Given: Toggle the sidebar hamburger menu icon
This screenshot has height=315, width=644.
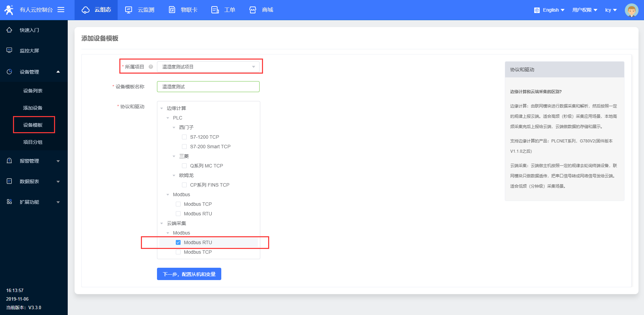Looking at the screenshot, I should click(x=61, y=10).
